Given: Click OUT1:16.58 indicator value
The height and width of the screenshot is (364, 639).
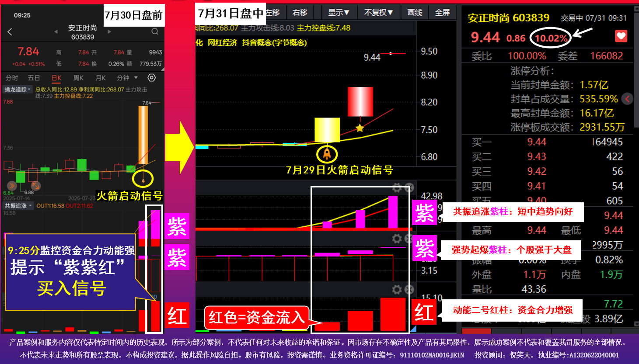Looking at the screenshot, I should 50,205.
